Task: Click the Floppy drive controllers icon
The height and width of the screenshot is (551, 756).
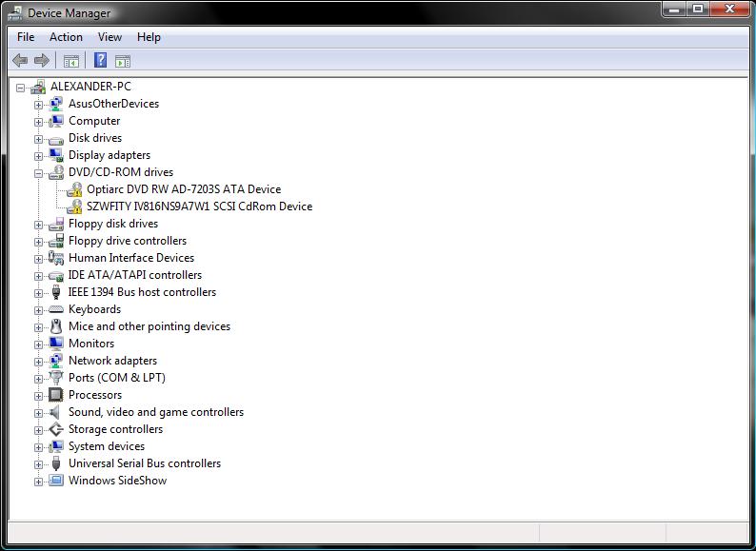Action: [x=56, y=241]
